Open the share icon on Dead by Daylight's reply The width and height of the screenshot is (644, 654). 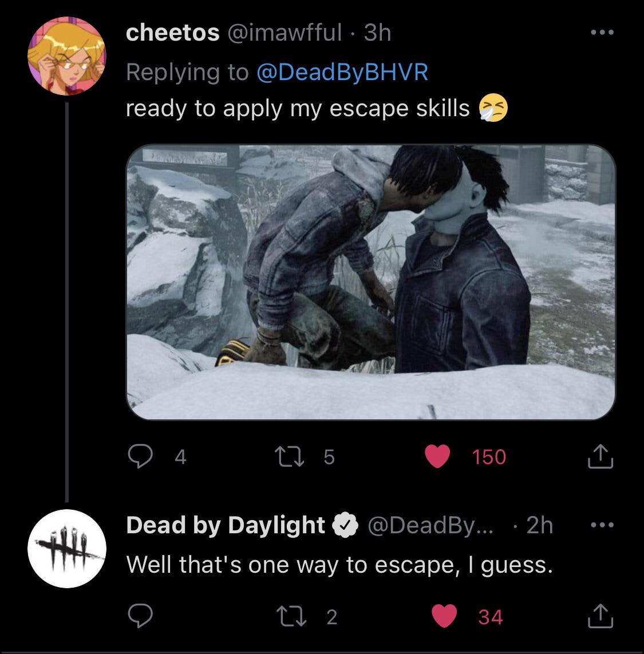599,616
